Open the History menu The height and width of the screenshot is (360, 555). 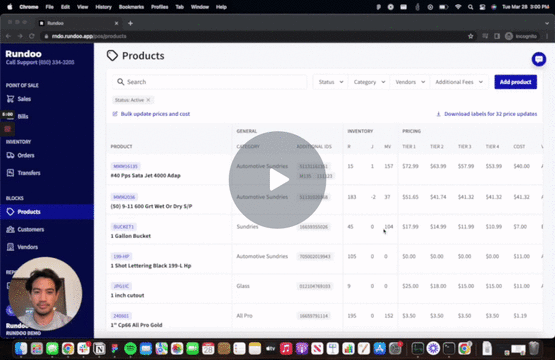[103, 7]
